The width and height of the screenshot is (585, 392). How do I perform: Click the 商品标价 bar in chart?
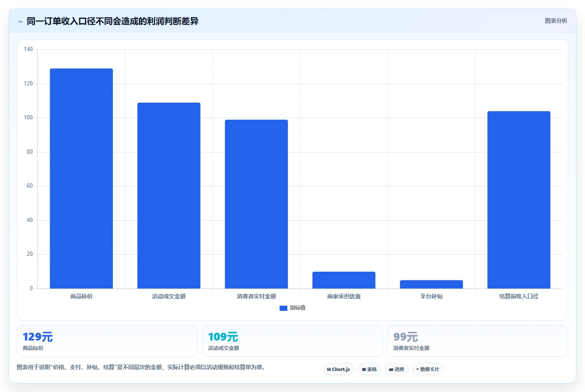[81, 179]
